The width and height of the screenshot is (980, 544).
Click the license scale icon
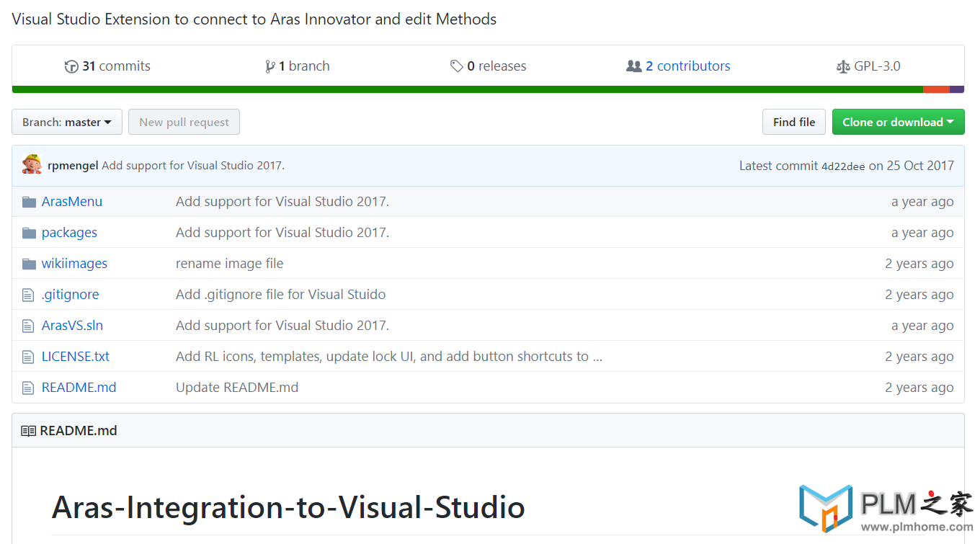point(843,66)
